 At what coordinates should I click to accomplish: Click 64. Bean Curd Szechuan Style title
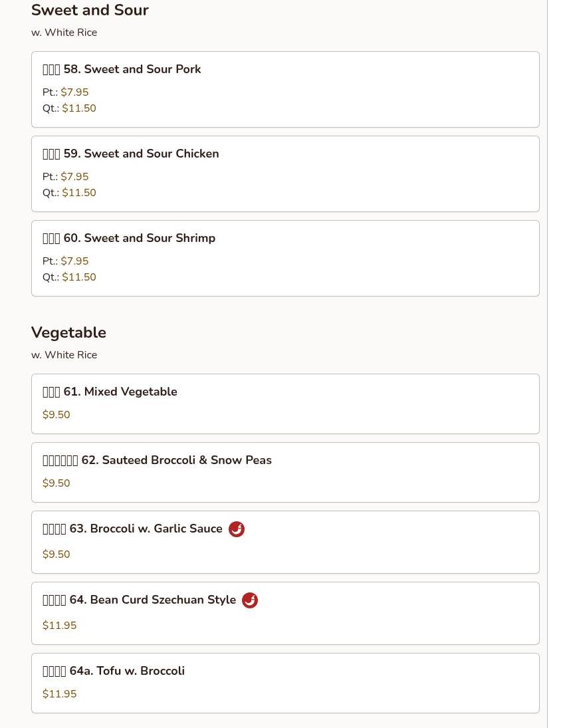click(x=139, y=600)
